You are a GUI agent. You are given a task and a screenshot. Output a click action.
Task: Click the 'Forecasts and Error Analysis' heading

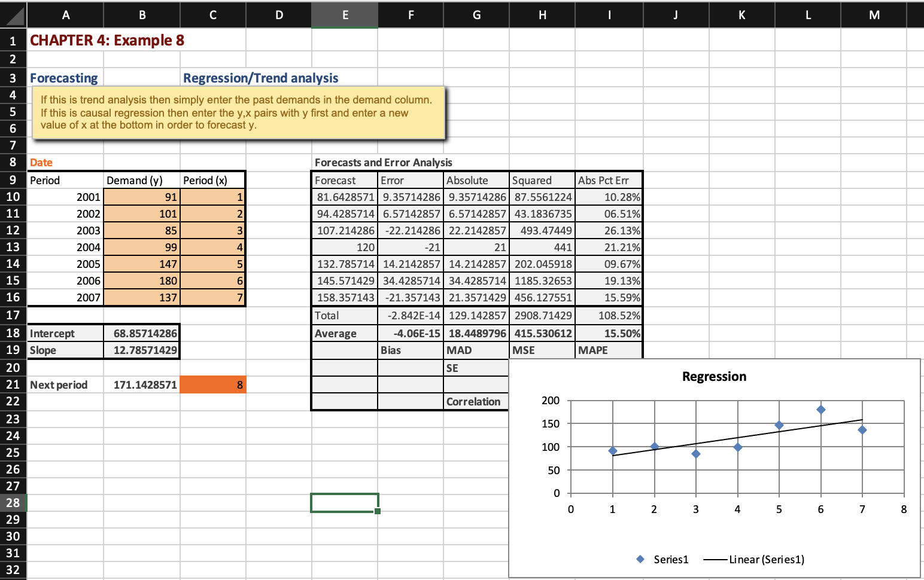[384, 163]
